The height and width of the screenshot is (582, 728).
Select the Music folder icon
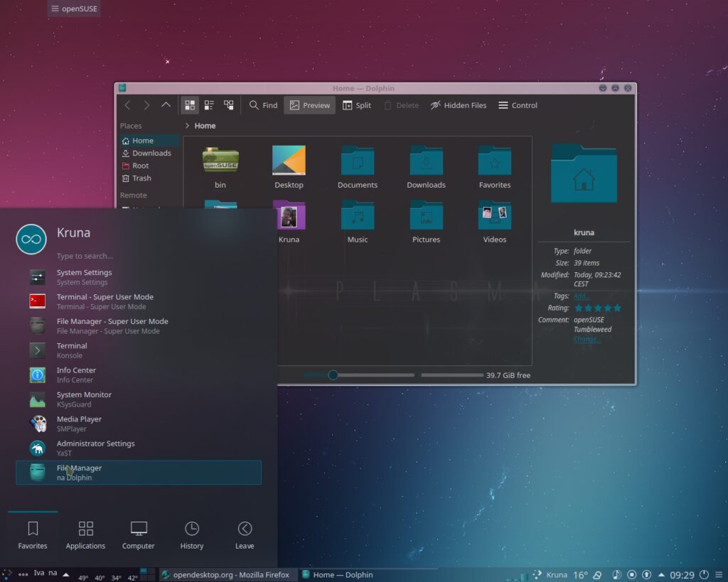tap(358, 215)
